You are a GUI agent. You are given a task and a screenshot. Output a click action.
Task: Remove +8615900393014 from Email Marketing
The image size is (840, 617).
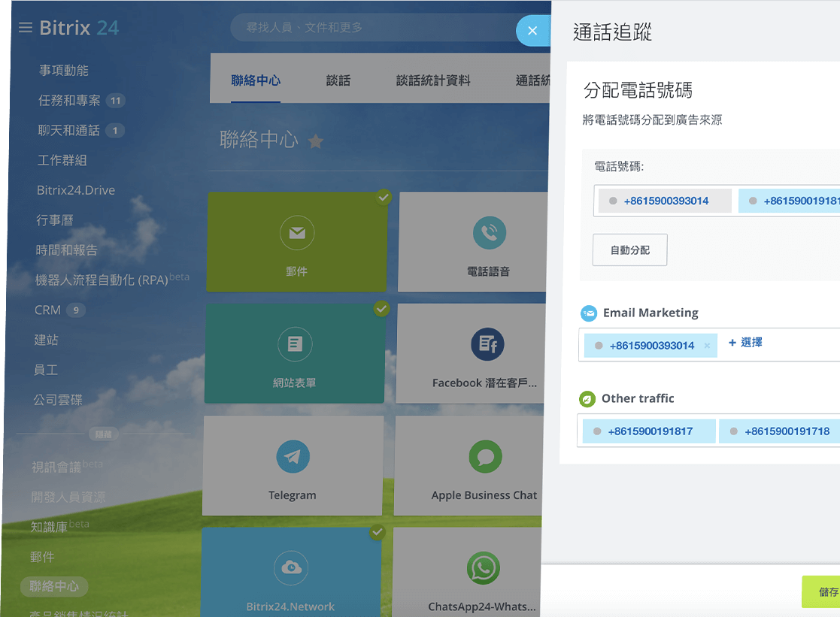(x=707, y=346)
